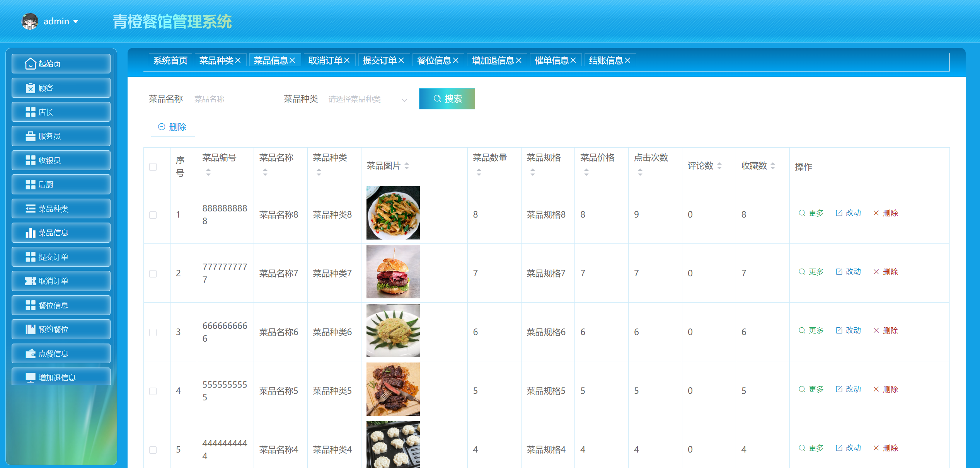Switch to the 系统首页 tab

[x=170, y=60]
